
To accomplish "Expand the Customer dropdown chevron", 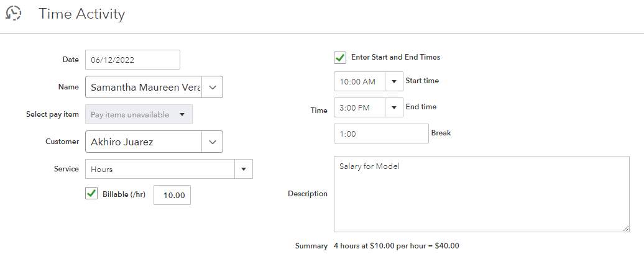I will point(212,142).
